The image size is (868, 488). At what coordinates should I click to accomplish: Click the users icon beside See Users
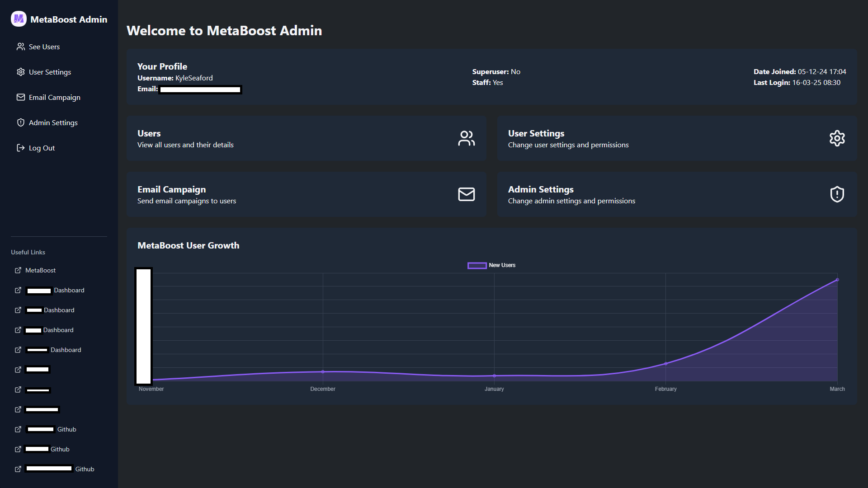tap(21, 47)
